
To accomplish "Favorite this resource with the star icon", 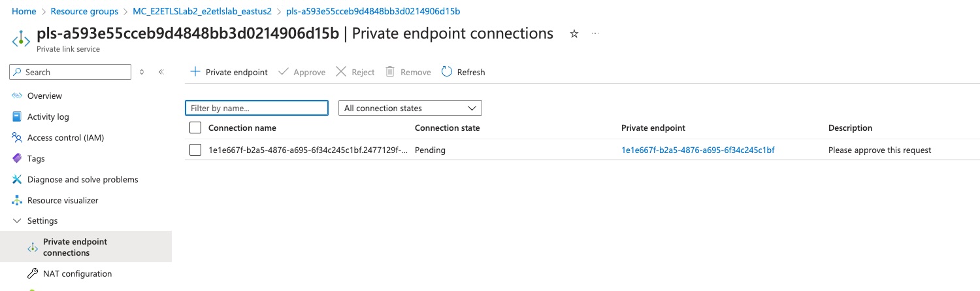I will click(574, 34).
